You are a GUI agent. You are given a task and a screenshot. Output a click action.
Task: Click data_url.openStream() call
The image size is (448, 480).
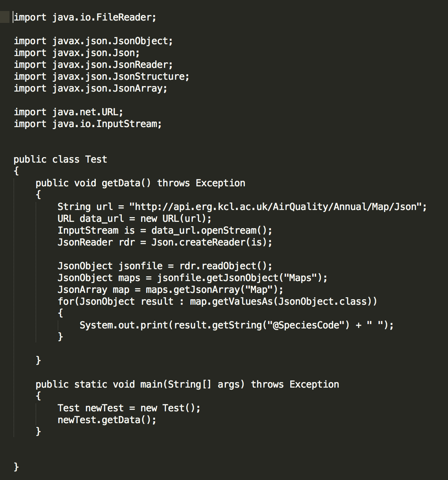click(211, 231)
